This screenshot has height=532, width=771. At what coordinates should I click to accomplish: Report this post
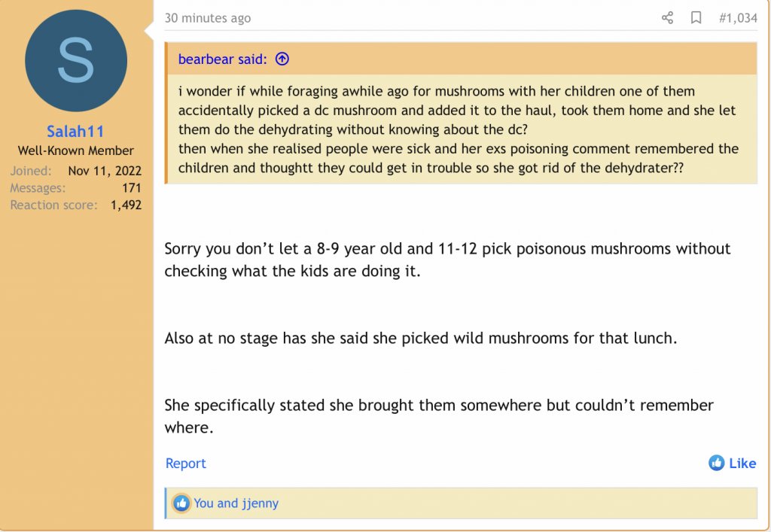coord(185,464)
